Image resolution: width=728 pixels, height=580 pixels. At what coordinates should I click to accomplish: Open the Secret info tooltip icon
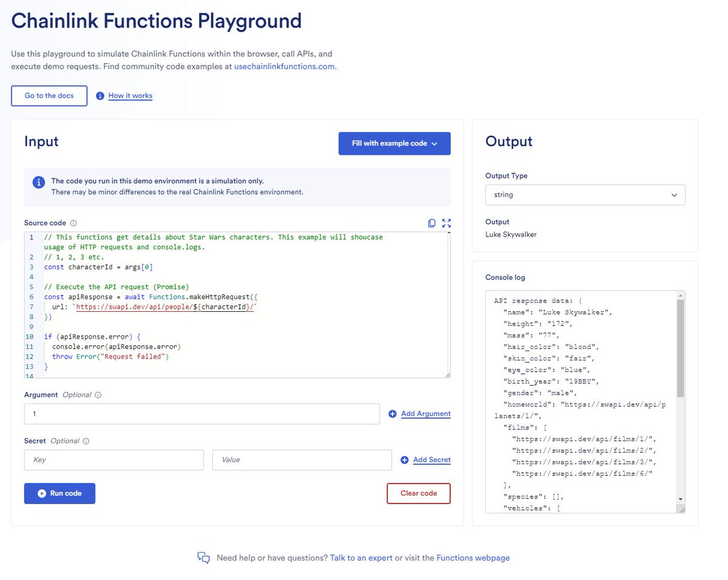86,441
